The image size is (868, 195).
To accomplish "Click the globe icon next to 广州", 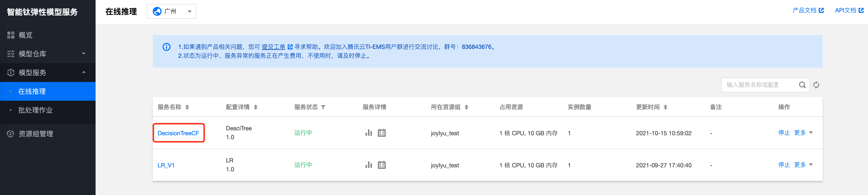I will 157,12.
